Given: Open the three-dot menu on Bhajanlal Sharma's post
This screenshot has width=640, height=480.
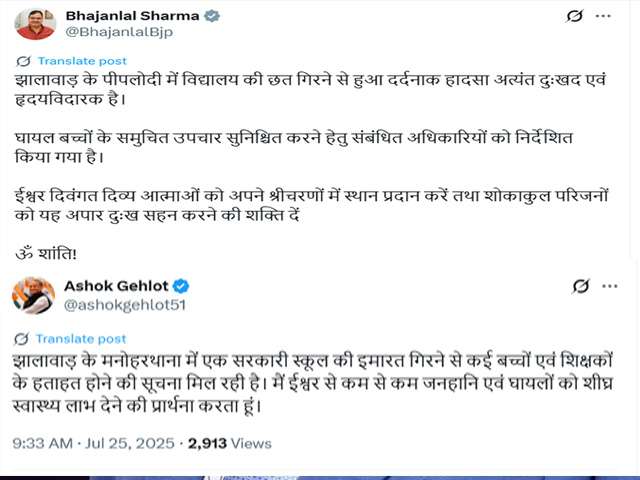Looking at the screenshot, I should 603,17.
